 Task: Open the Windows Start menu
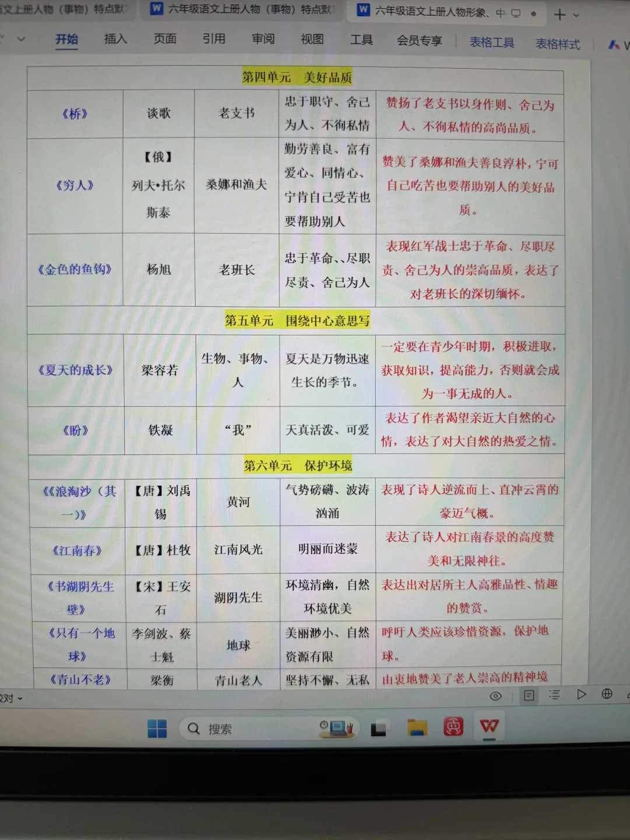[x=157, y=729]
